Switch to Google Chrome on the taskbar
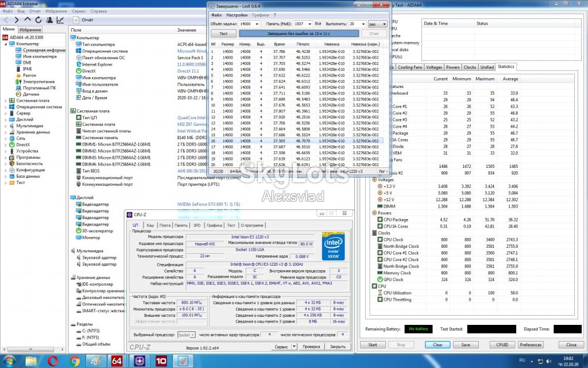 pos(75,361)
